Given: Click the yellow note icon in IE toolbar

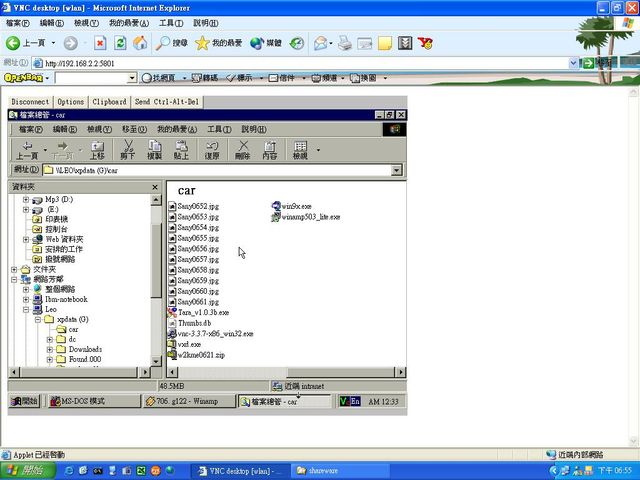Looking at the screenshot, I should pyautogui.click(x=384, y=43).
